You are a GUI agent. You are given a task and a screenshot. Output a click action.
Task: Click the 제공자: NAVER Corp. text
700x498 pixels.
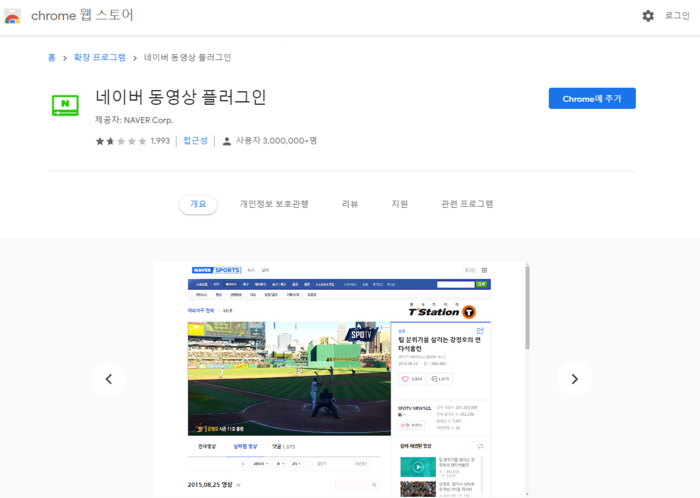coord(134,120)
